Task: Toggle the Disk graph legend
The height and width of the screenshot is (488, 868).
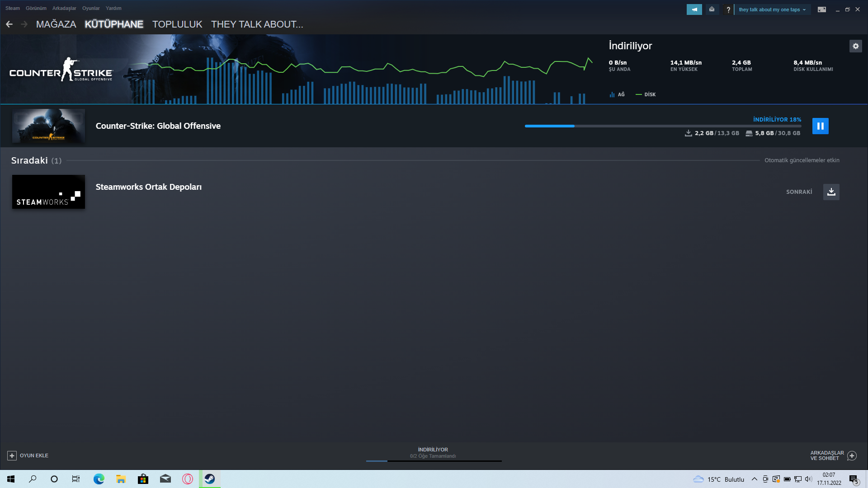Action: click(x=646, y=94)
